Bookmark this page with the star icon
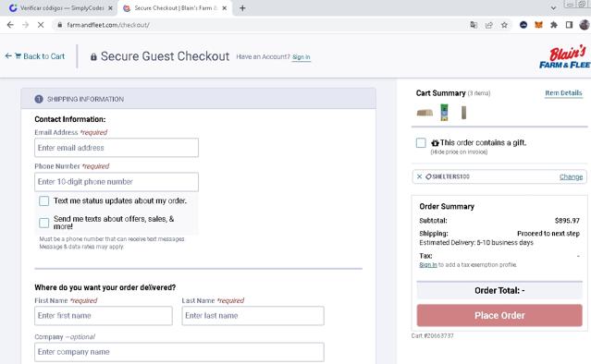This screenshot has height=364, width=591. coord(504,25)
